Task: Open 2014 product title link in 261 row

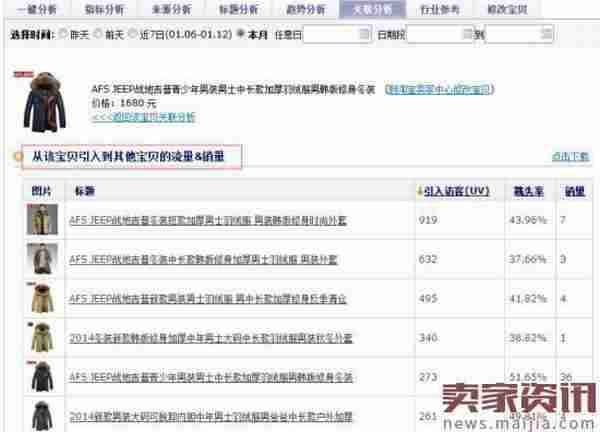Action: 211,416
